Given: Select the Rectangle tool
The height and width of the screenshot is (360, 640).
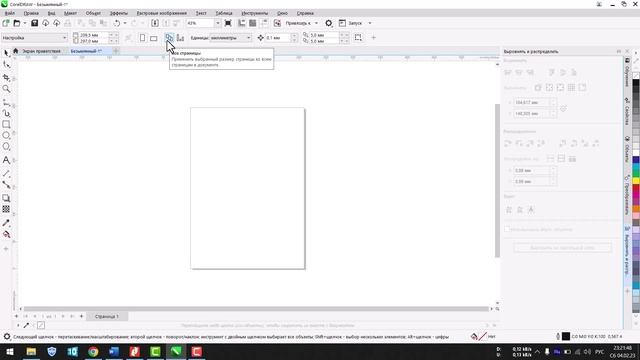Looking at the screenshot, I should click(6, 124).
